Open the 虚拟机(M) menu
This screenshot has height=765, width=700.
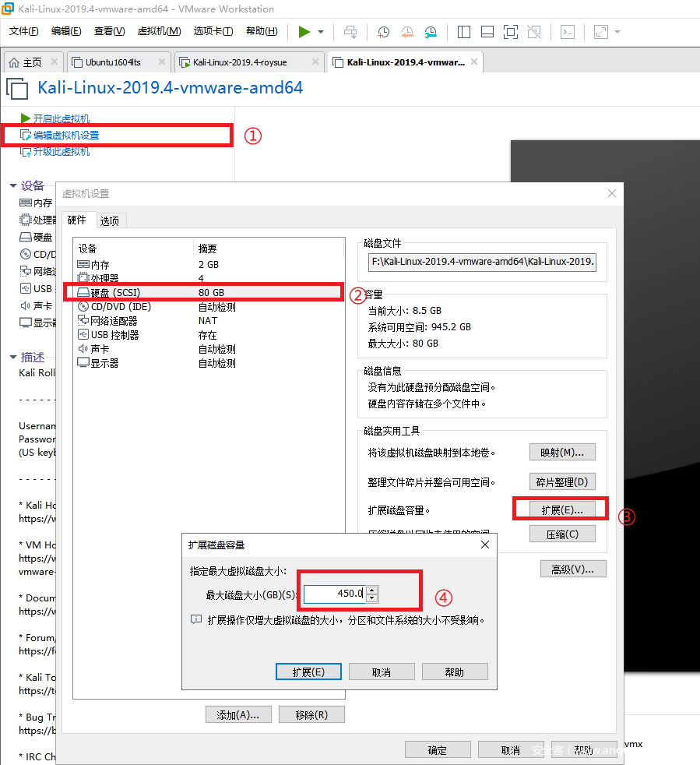pyautogui.click(x=159, y=31)
